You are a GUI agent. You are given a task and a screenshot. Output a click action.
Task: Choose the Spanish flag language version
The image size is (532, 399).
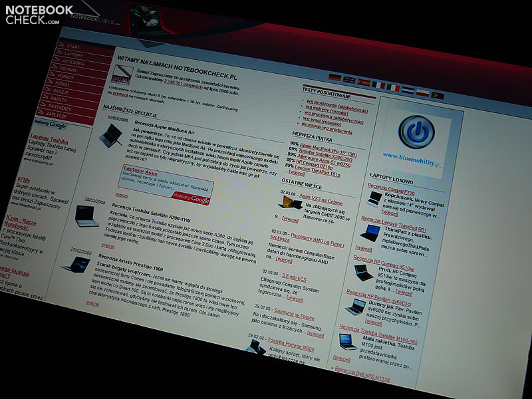coord(363,82)
